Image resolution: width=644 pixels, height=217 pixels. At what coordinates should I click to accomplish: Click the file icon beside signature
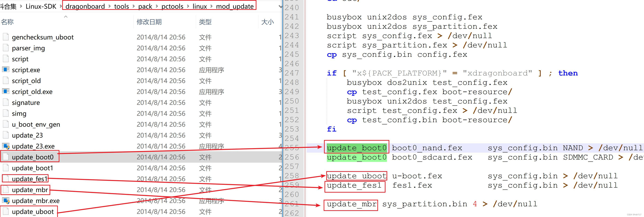pyautogui.click(x=6, y=102)
